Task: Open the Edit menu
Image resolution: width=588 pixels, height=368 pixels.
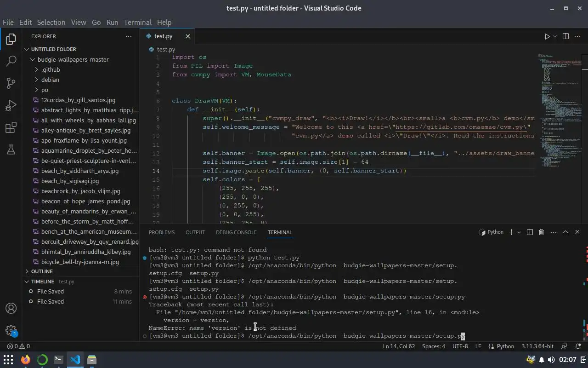Action: [25, 22]
